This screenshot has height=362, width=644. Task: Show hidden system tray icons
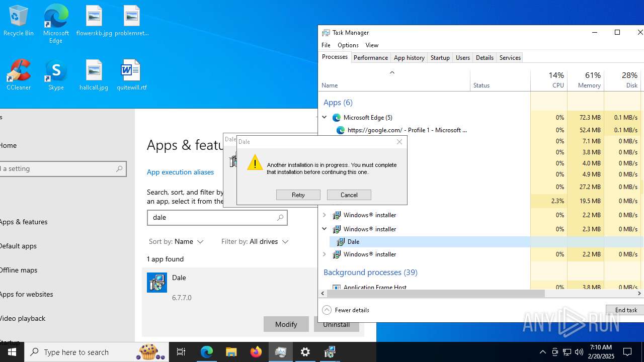tap(542, 352)
